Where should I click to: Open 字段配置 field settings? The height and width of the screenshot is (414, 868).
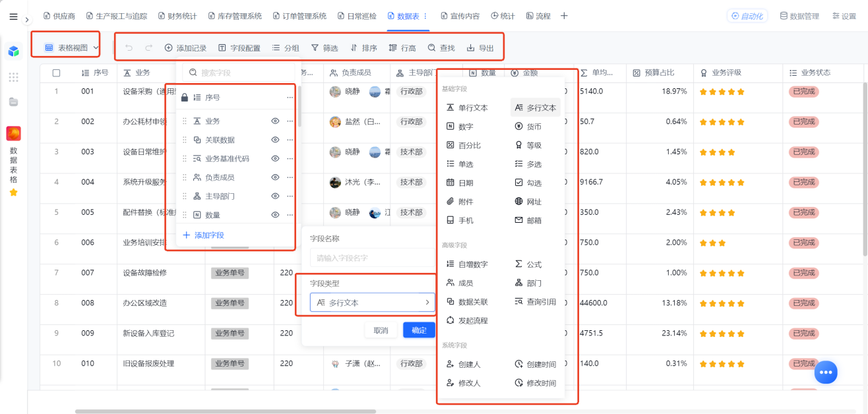(x=239, y=48)
